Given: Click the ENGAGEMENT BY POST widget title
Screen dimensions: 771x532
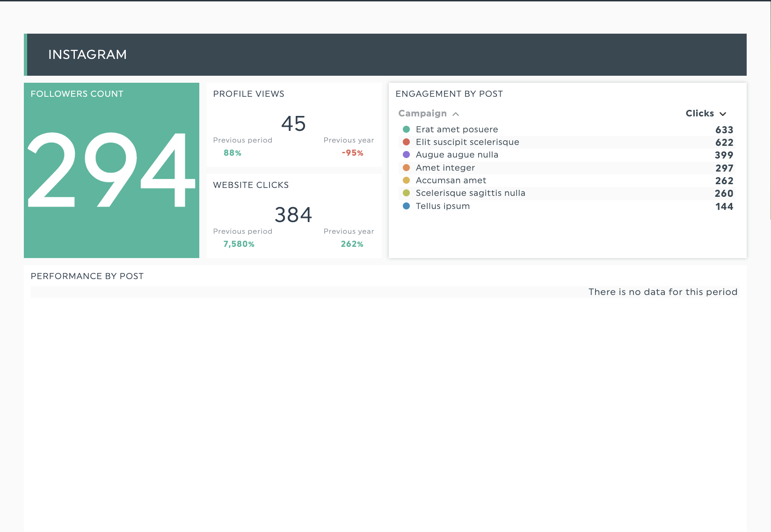Looking at the screenshot, I should [450, 94].
